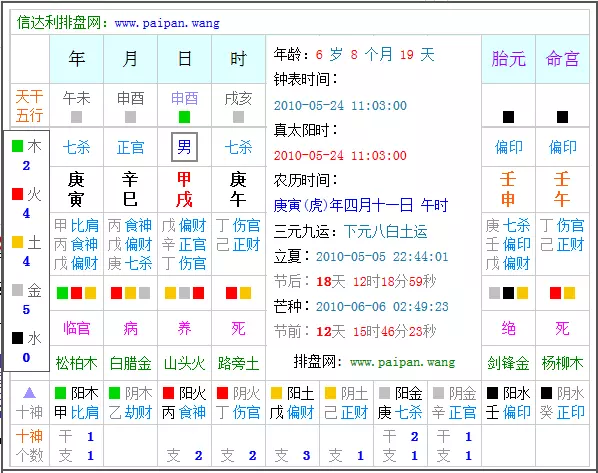Click the 阴水 癸 正印 cell
The width and height of the screenshot is (598, 473).
(x=563, y=402)
